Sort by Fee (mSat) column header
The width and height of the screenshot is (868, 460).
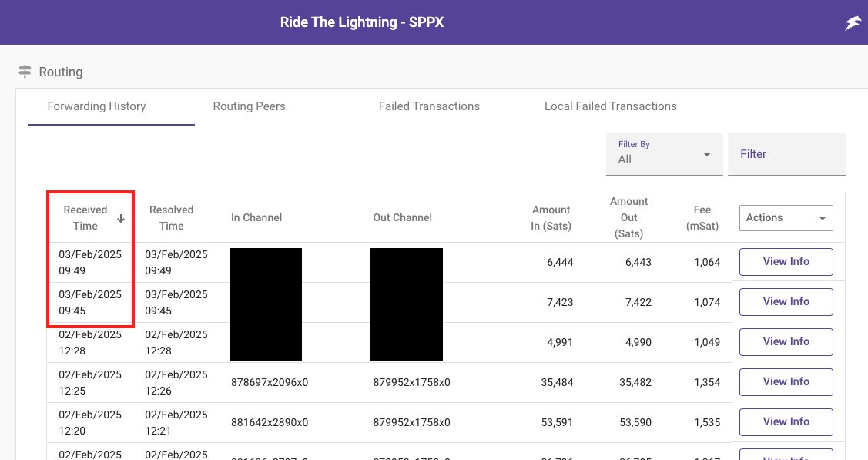702,217
